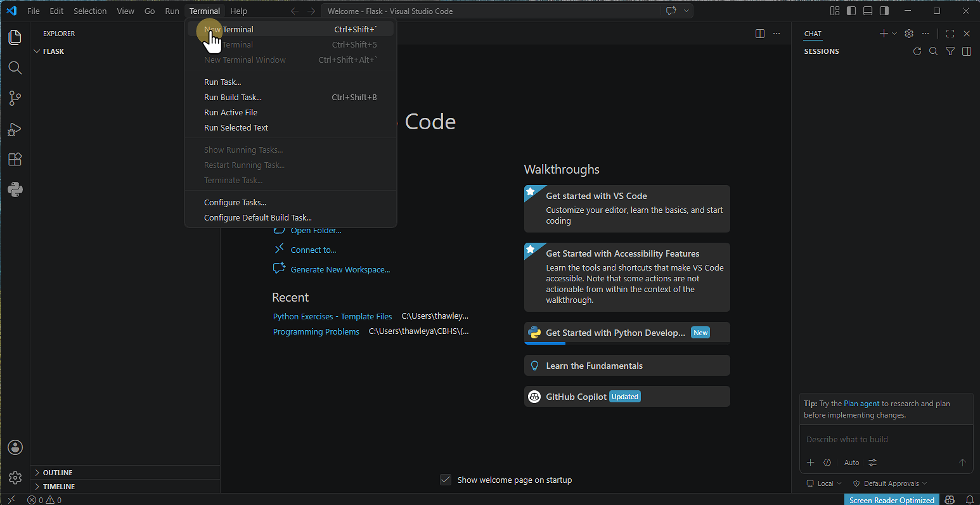The width and height of the screenshot is (980, 505).
Task: Open the Selection menu
Action: pyautogui.click(x=90, y=11)
